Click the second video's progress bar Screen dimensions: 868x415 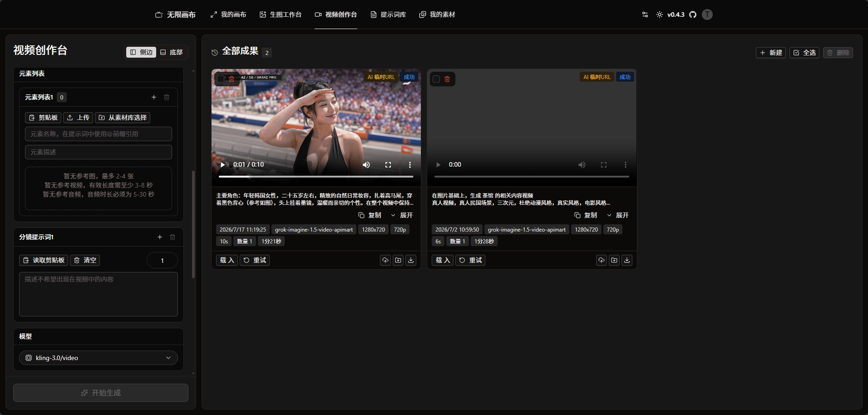[x=532, y=177]
